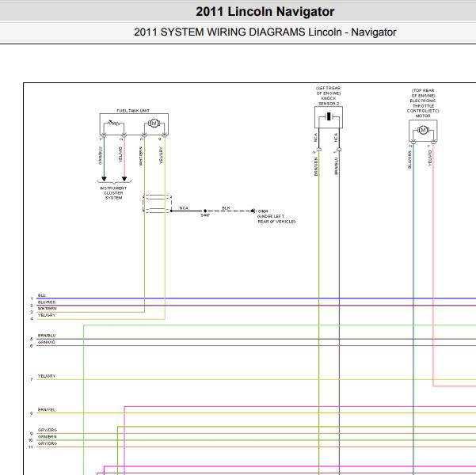Click the "G404" ground label
Viewport: 476px width, 475px height.
[x=263, y=211]
